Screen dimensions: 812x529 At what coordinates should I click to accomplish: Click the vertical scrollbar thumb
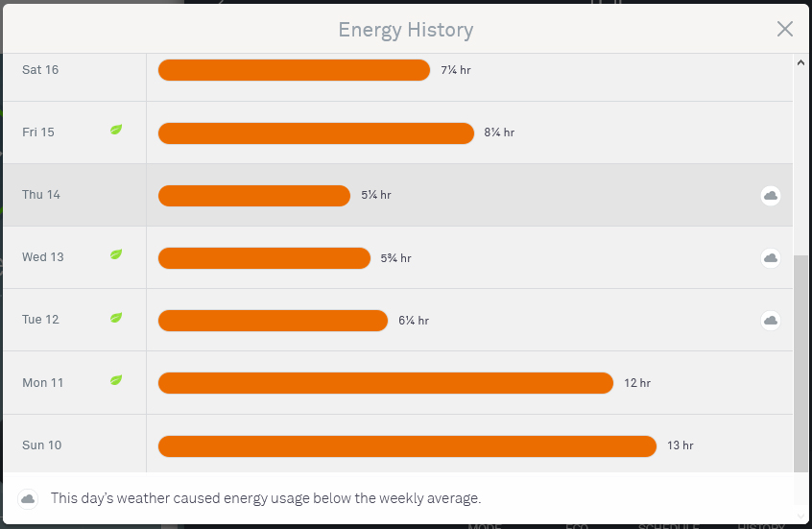pos(802,363)
